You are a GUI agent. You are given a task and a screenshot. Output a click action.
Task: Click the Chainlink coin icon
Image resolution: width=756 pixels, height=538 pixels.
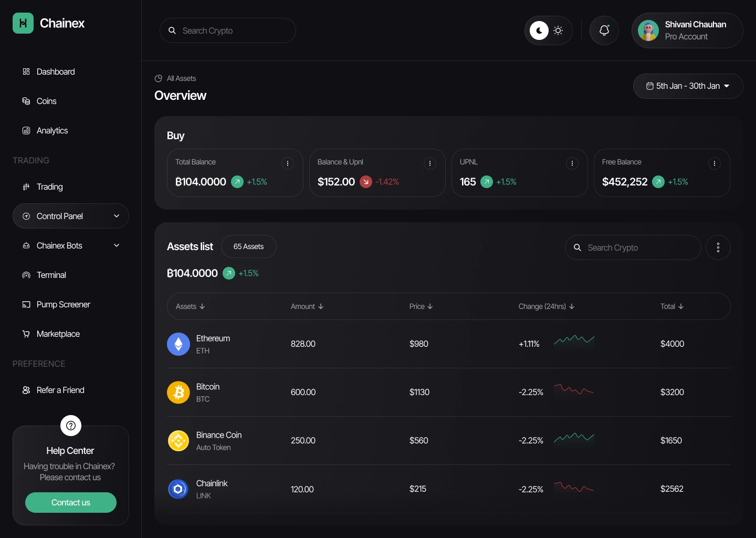pos(178,489)
